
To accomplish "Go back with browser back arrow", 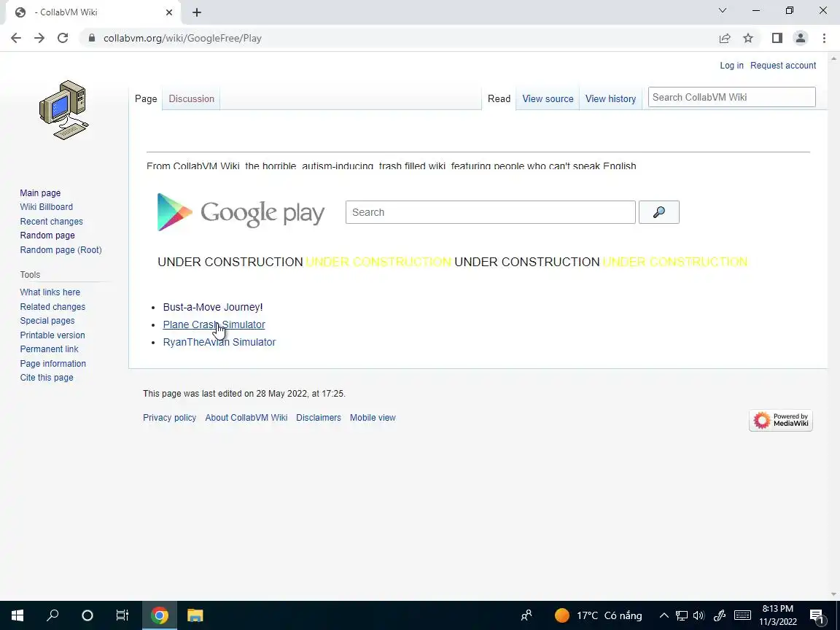I will coord(16,38).
